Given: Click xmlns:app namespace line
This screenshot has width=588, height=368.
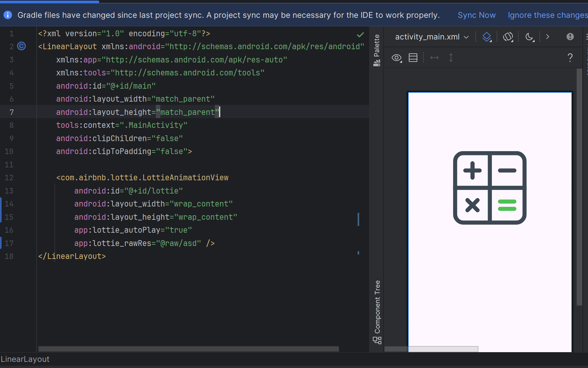Looking at the screenshot, I should 172,60.
